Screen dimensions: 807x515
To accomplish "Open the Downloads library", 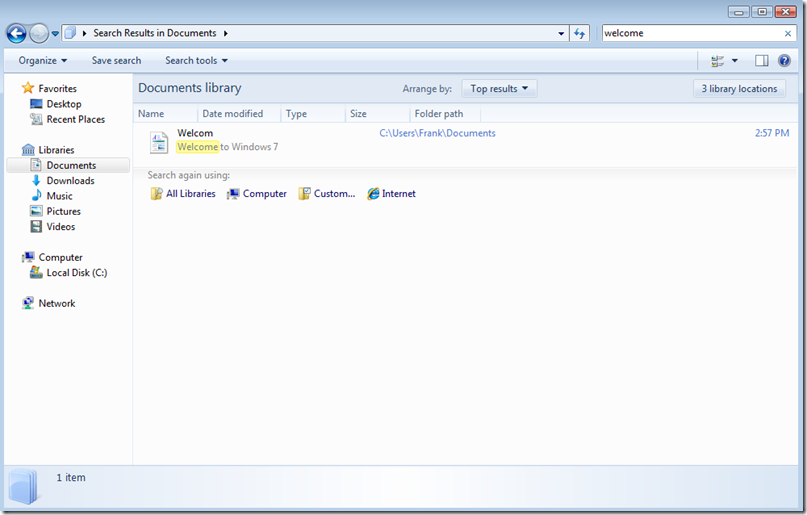I will point(71,181).
